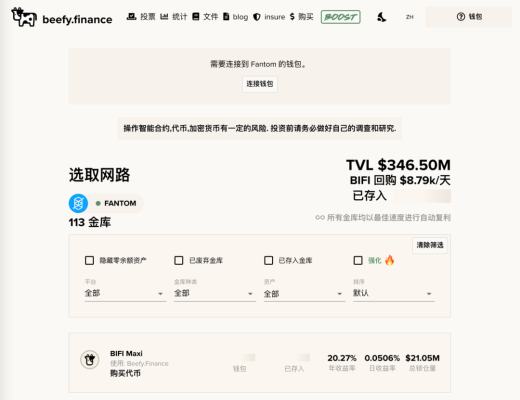Click the shield icon beside insure
The width and height of the screenshot is (520, 400).
[257, 17]
